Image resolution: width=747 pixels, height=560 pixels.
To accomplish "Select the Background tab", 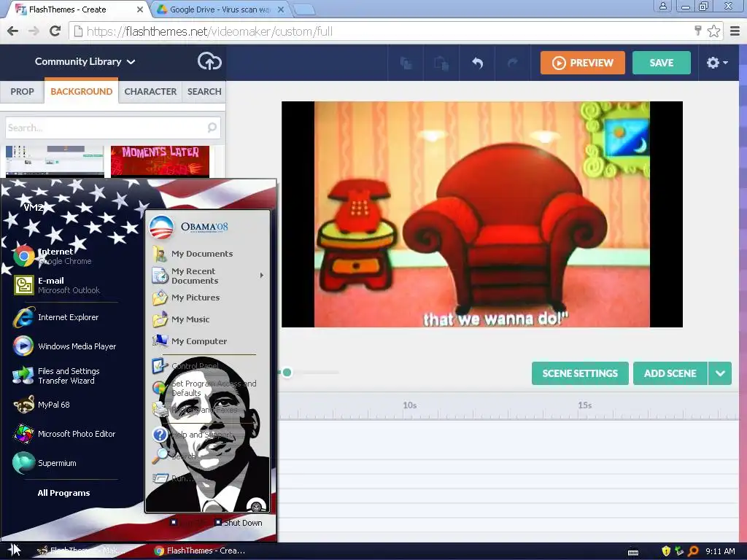I will point(82,91).
